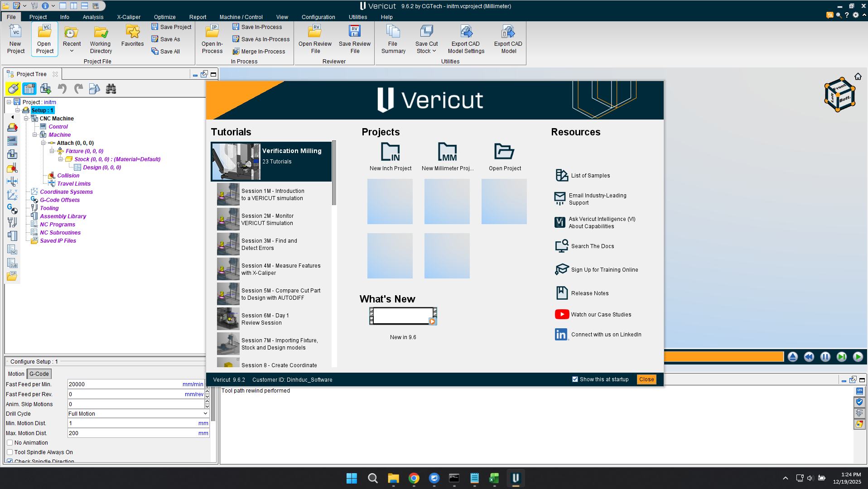Open the X-Caliper ribbon tab

point(129,17)
